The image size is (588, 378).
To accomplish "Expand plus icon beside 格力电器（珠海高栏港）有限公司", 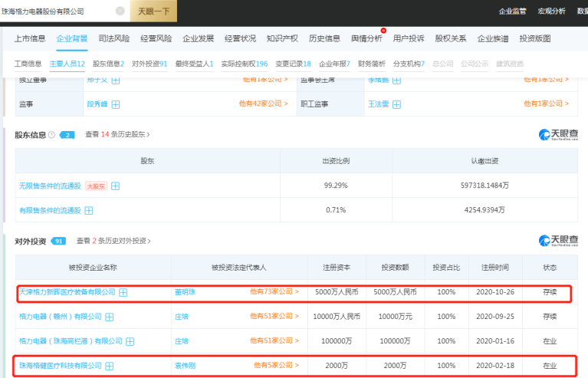I will click(130, 342).
